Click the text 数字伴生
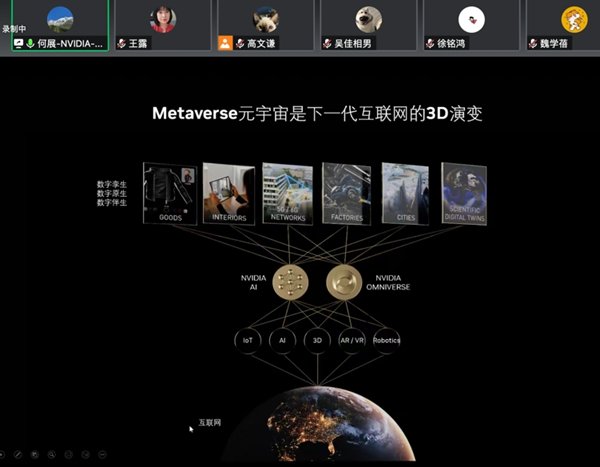Image resolution: width=600 pixels, height=467 pixels. pyautogui.click(x=112, y=202)
